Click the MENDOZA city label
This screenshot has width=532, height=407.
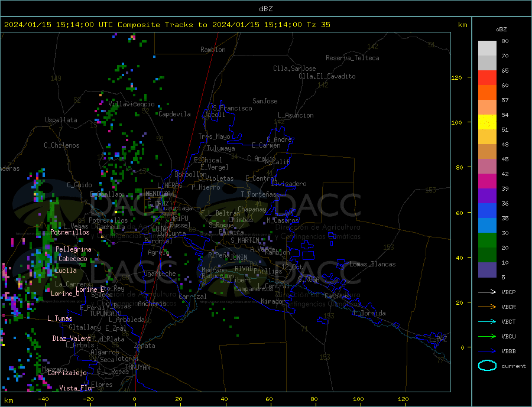click(158, 194)
